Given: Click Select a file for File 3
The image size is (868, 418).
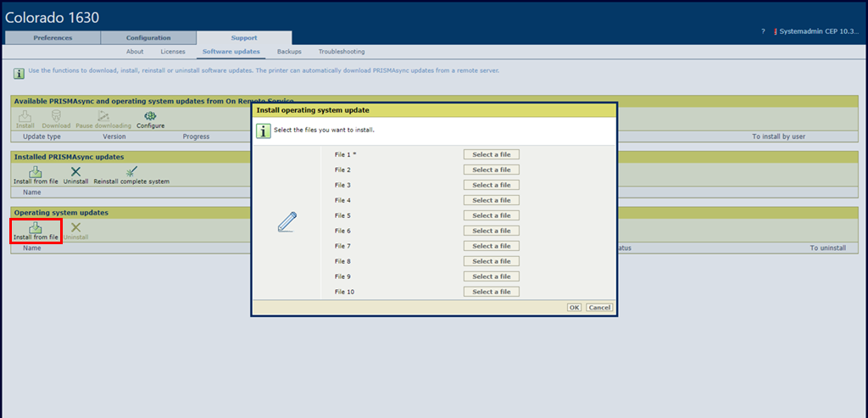Looking at the screenshot, I should (492, 185).
